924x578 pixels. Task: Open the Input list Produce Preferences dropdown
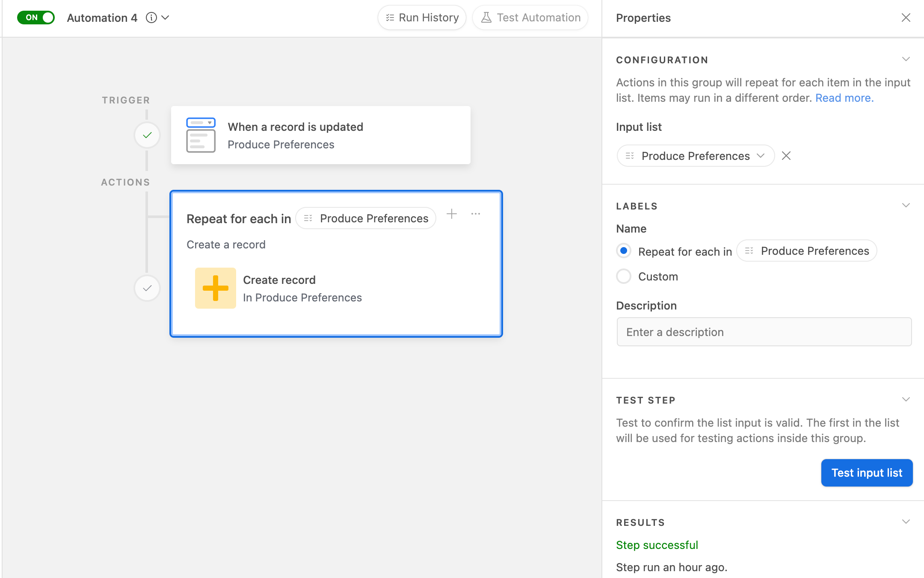point(696,156)
